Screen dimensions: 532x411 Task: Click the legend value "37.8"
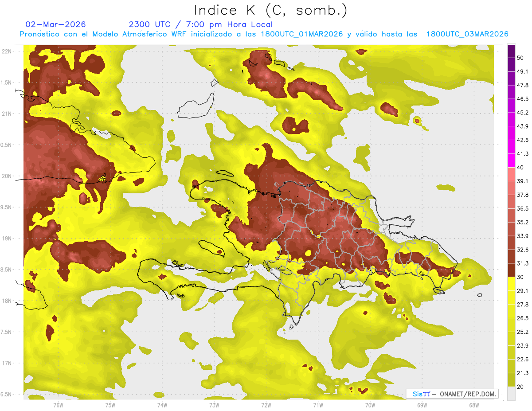(x=523, y=195)
